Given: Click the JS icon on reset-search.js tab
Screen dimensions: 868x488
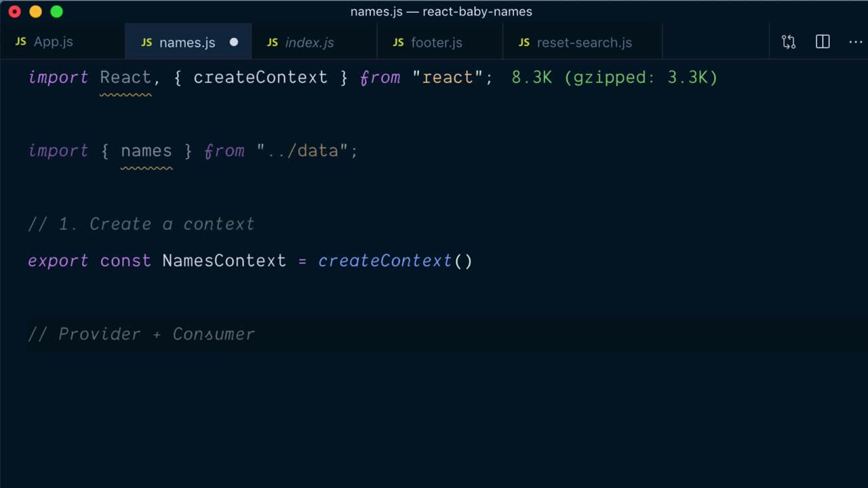Looking at the screenshot, I should [x=524, y=42].
